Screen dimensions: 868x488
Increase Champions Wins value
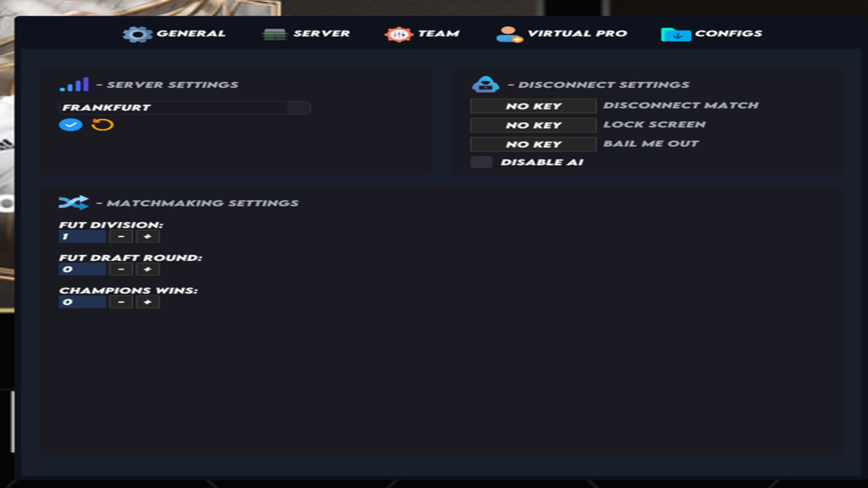pyautogui.click(x=148, y=302)
